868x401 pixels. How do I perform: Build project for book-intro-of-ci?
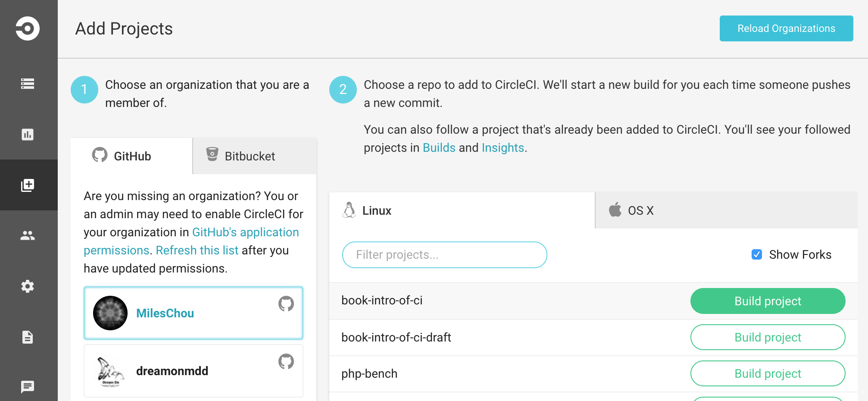click(x=768, y=301)
